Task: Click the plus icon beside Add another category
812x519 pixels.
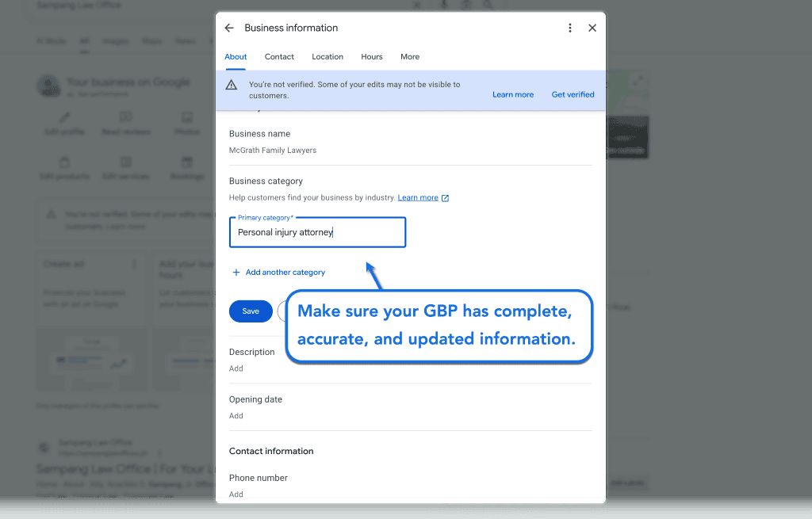Action: tap(236, 272)
